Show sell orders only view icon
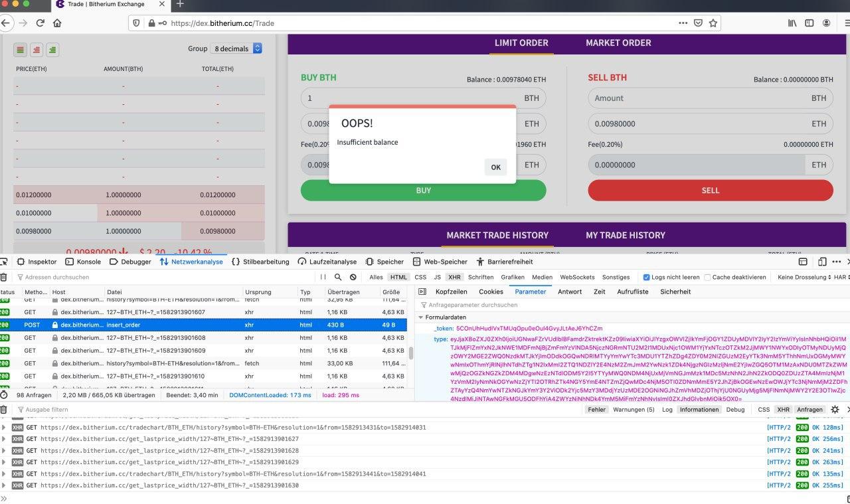This screenshot has height=504, width=850. [x=36, y=49]
